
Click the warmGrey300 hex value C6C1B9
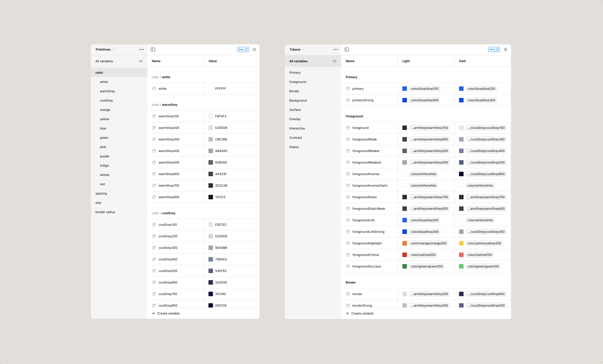coord(221,139)
